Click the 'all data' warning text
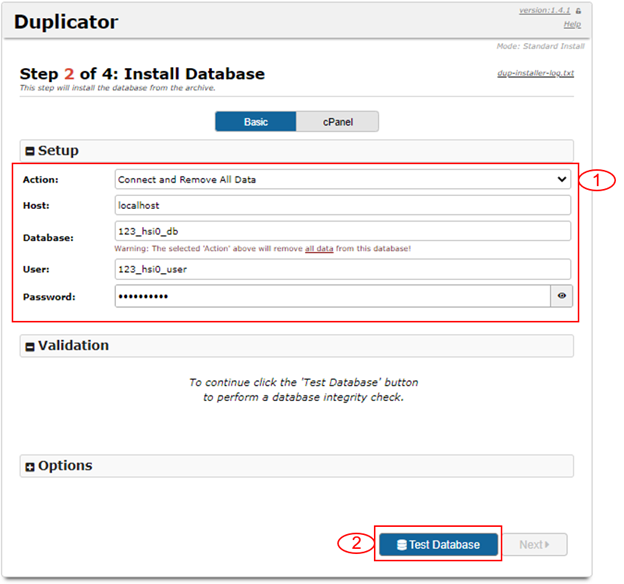The width and height of the screenshot is (624, 584). (319, 249)
